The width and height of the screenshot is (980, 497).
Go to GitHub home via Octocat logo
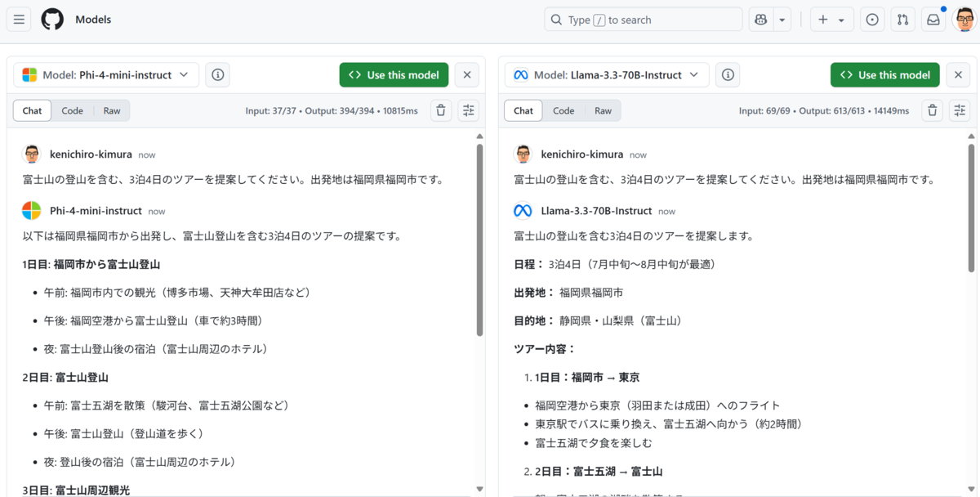click(52, 20)
